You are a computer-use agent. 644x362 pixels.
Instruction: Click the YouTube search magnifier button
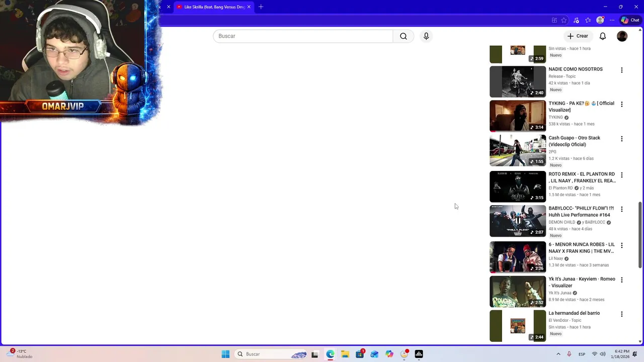tap(404, 36)
